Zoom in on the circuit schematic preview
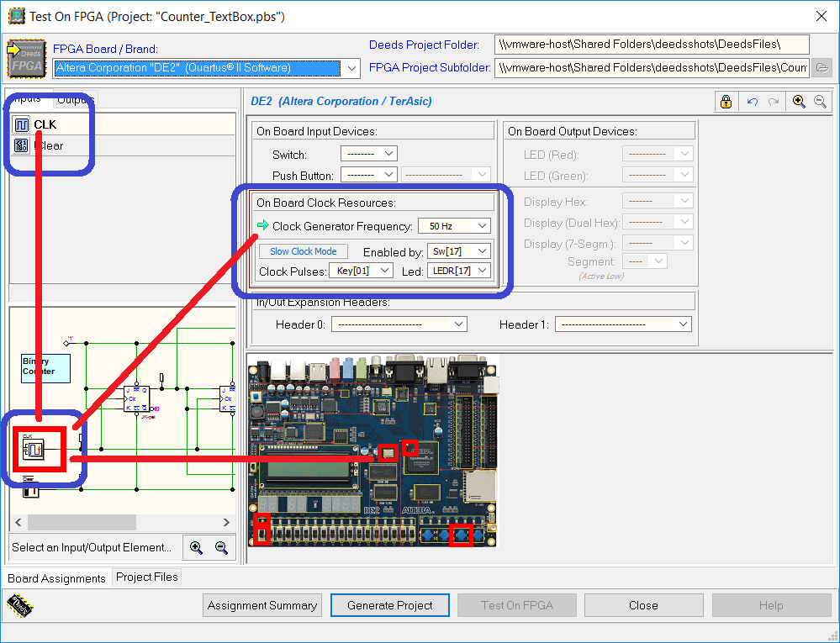 click(x=196, y=548)
